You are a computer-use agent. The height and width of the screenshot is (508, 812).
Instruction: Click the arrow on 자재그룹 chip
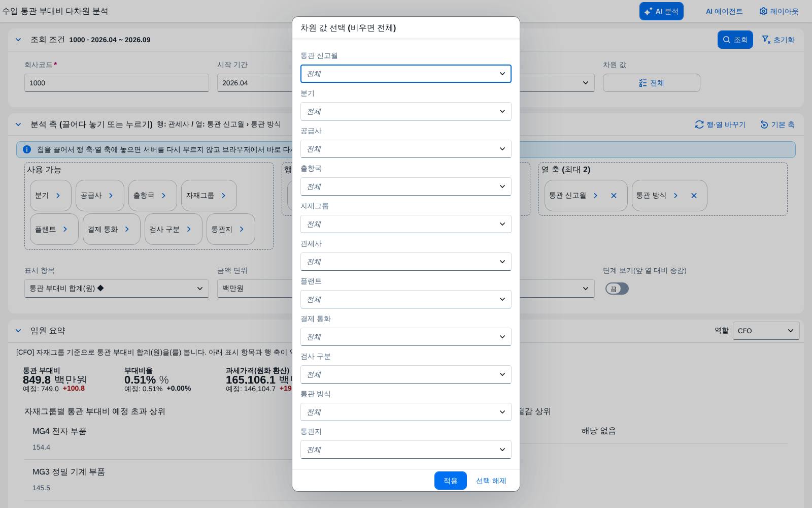pos(223,196)
